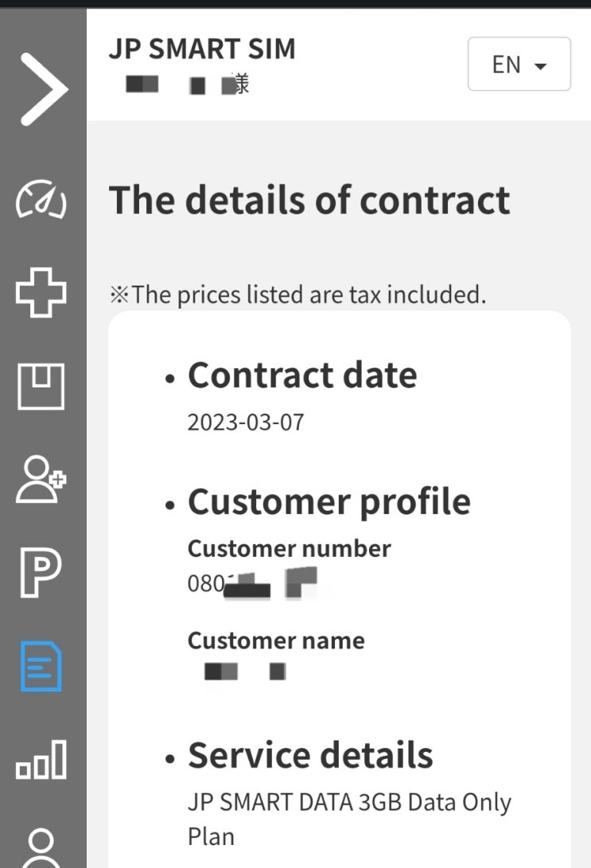Open the EN language dropdown
Screen dimensions: 591x868
coord(519,64)
